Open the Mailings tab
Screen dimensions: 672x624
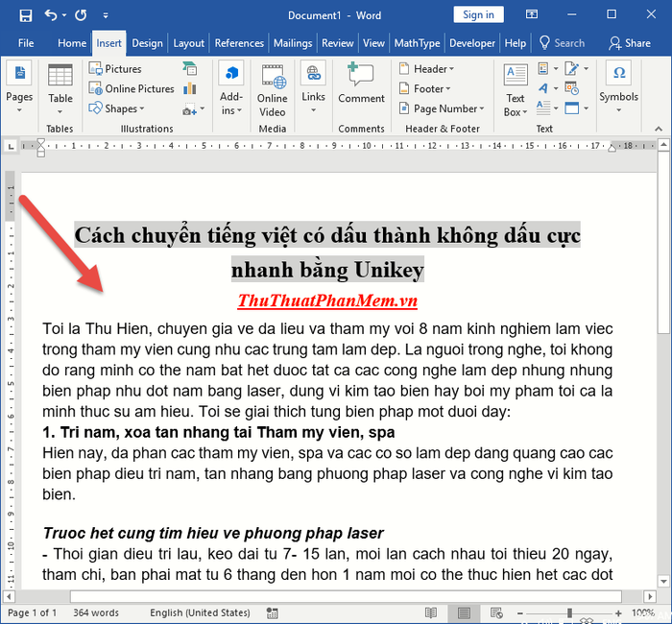click(293, 43)
